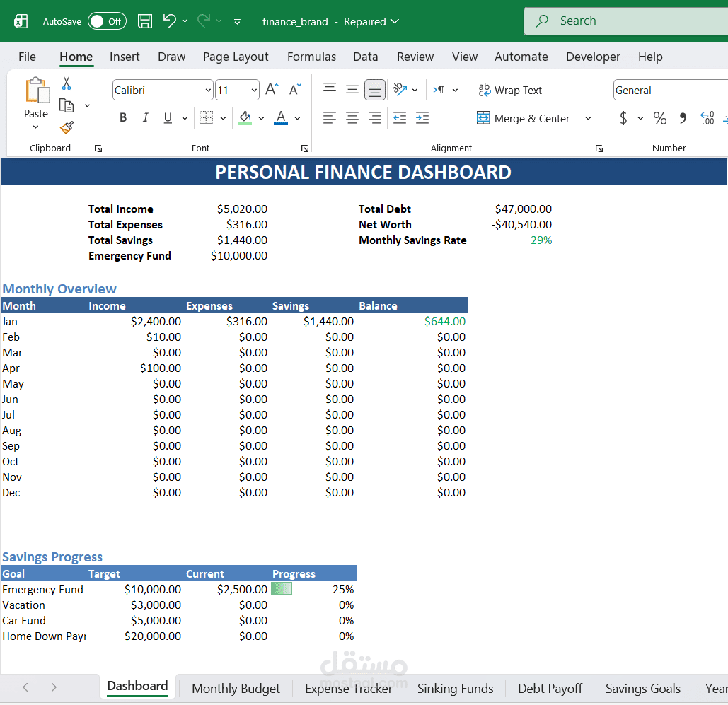Screen dimensions: 728x705
Task: Open the Debt Payoff sheet
Action: [x=550, y=688]
